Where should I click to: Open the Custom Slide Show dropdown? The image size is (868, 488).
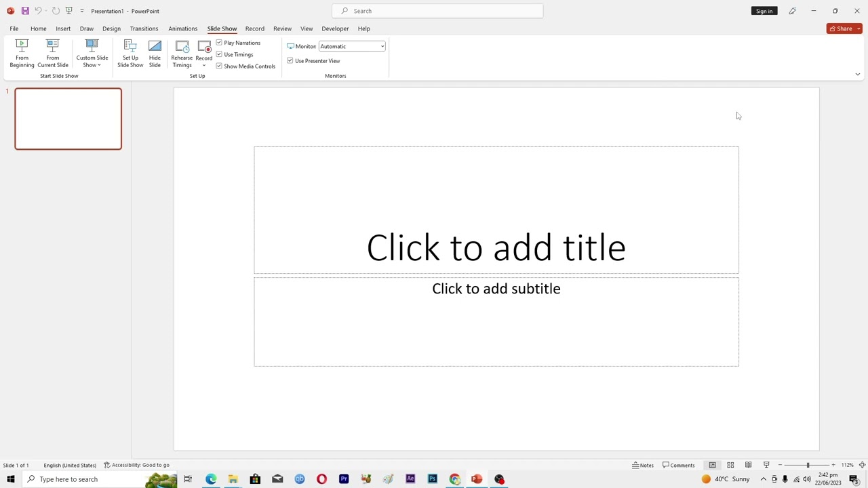pos(92,54)
